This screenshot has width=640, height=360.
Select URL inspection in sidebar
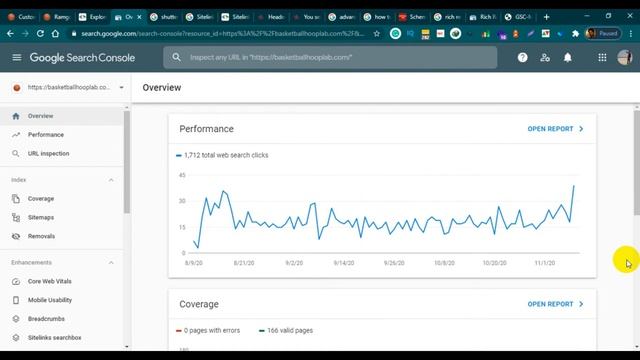pos(62,153)
